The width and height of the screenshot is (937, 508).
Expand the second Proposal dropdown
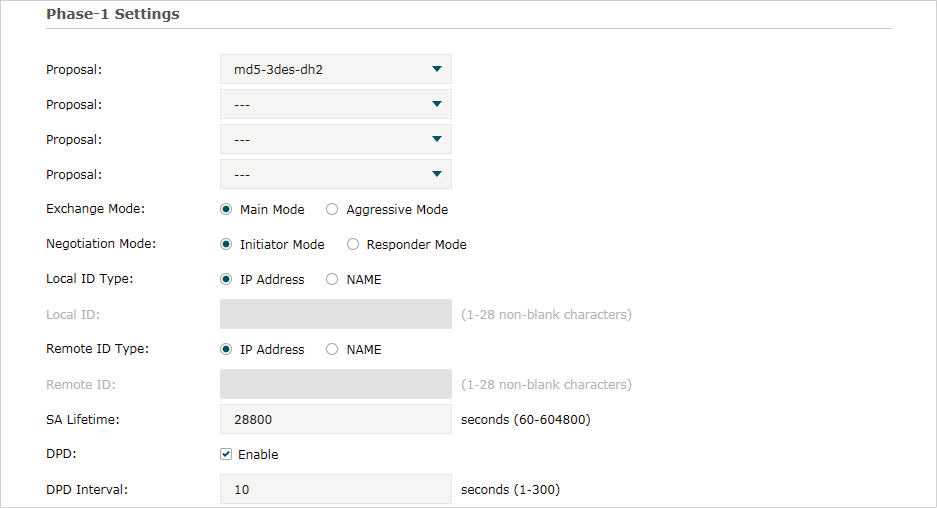click(336, 104)
